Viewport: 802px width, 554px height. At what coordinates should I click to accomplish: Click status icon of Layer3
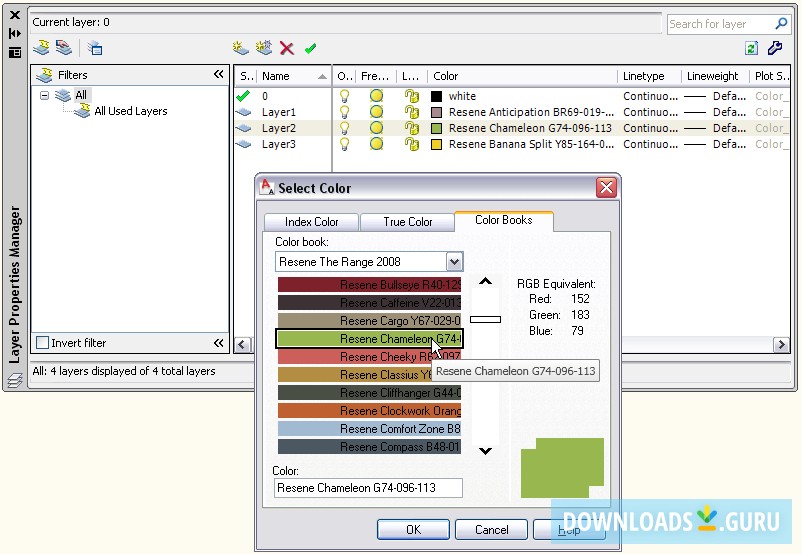click(x=243, y=144)
